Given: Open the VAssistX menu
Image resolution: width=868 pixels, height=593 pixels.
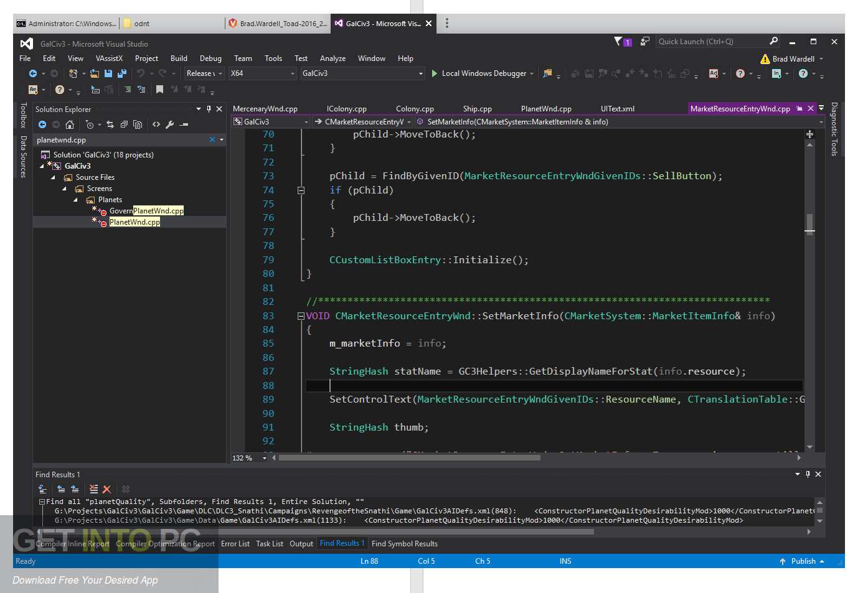Looking at the screenshot, I should tap(109, 58).
